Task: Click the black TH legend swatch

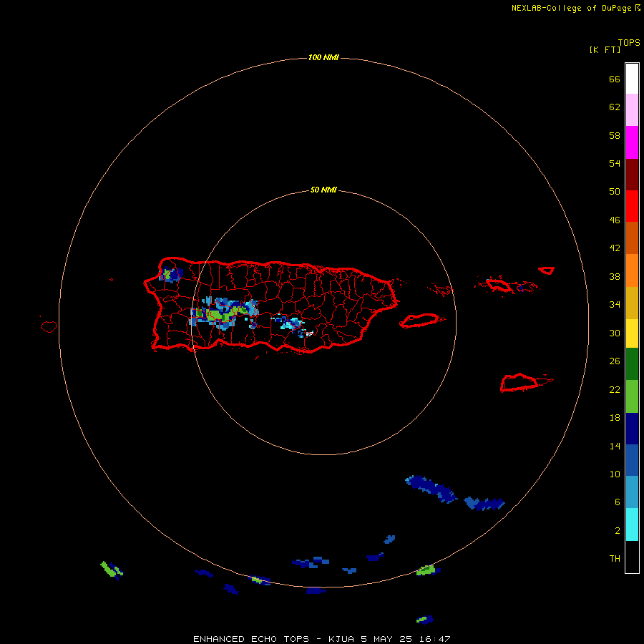Action: [632, 557]
